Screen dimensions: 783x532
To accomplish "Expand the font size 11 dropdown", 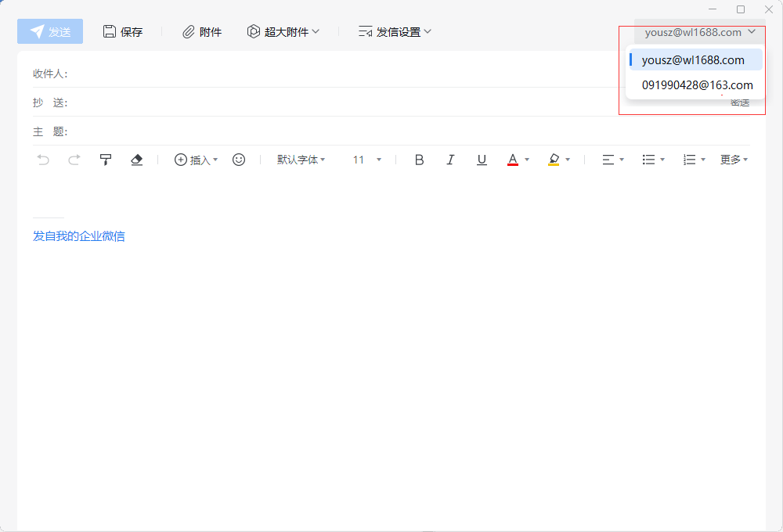I will 366,160.
